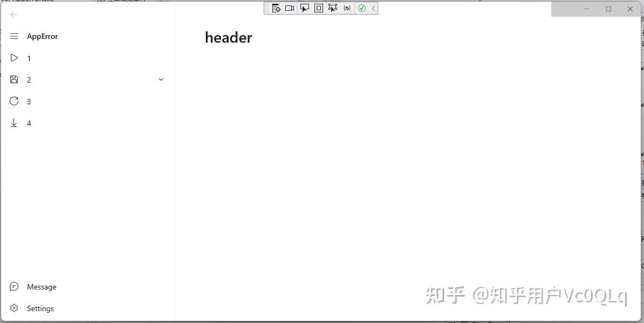644x323 pixels.
Task: Toggle the hamburger navigation pane button
Action: click(14, 36)
